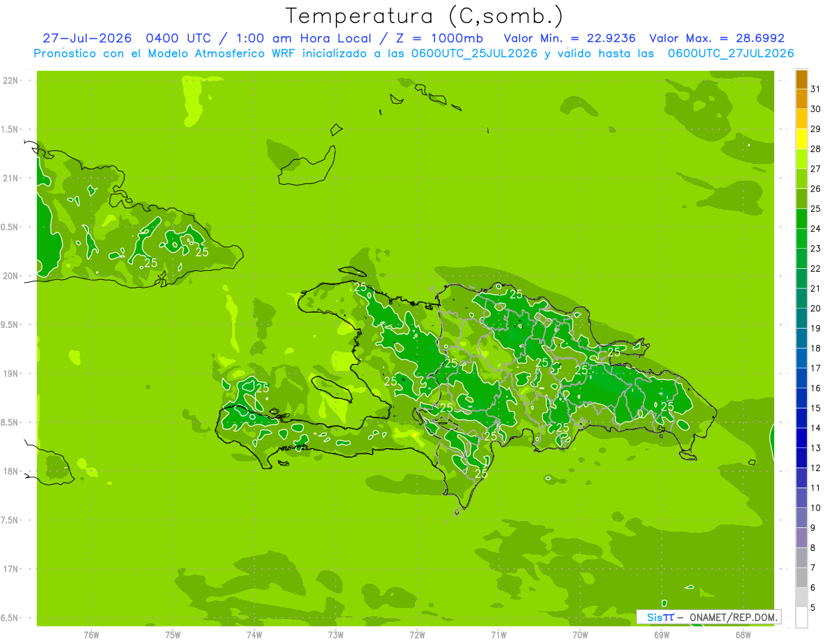The image size is (834, 644).
Task: Click the "29" legend scale value
Action: (x=816, y=129)
